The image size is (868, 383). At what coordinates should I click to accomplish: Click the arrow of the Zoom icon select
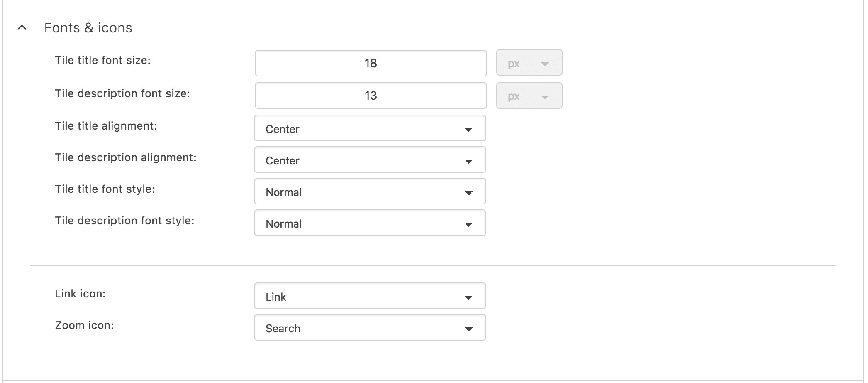(x=469, y=329)
